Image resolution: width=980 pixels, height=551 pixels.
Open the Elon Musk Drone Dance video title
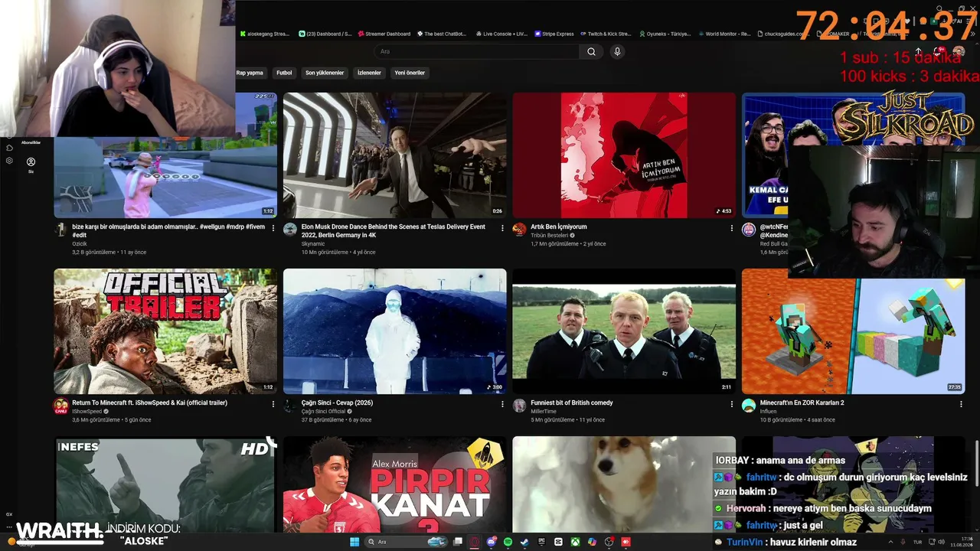point(394,230)
